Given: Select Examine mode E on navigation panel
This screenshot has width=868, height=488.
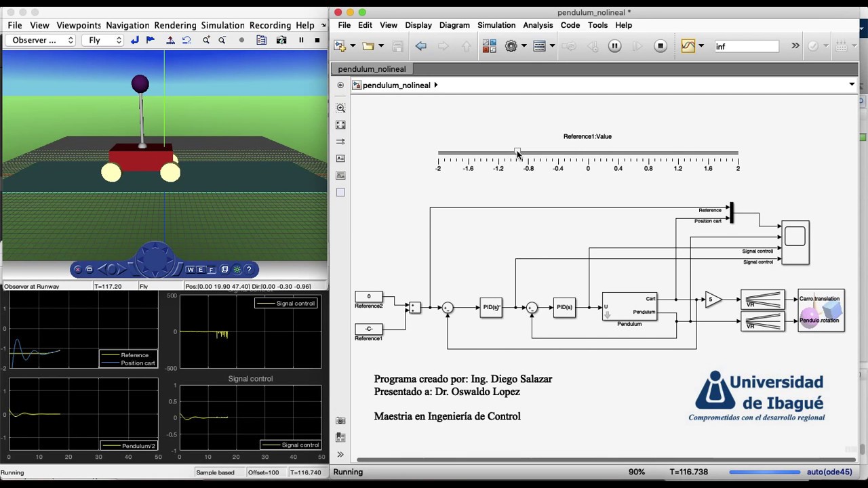Looking at the screenshot, I should [201, 270].
